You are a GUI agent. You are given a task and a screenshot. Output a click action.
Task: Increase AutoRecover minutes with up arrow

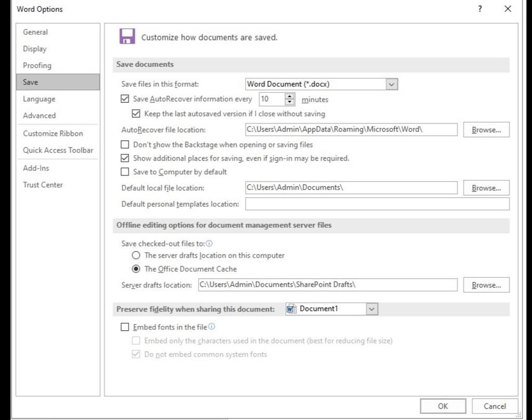[289, 96]
